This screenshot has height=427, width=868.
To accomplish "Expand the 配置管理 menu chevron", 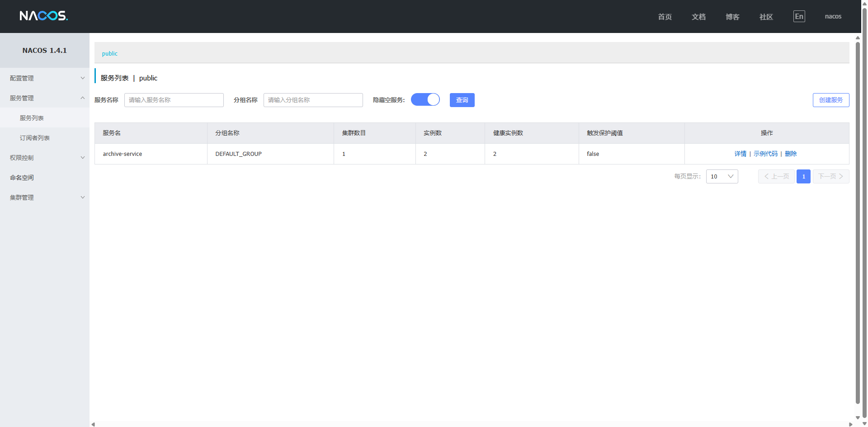I will (83, 78).
